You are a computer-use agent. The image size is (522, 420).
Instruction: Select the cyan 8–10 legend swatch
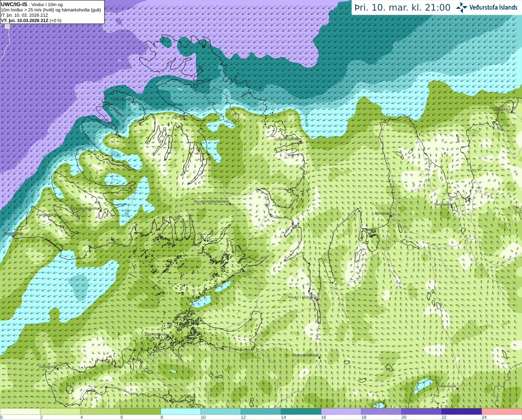181,411
